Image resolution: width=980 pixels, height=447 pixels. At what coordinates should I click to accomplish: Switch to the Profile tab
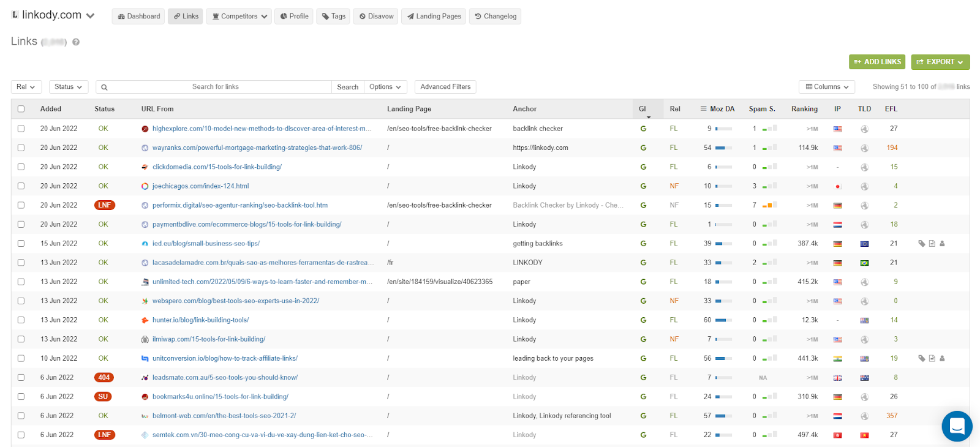pyautogui.click(x=294, y=17)
